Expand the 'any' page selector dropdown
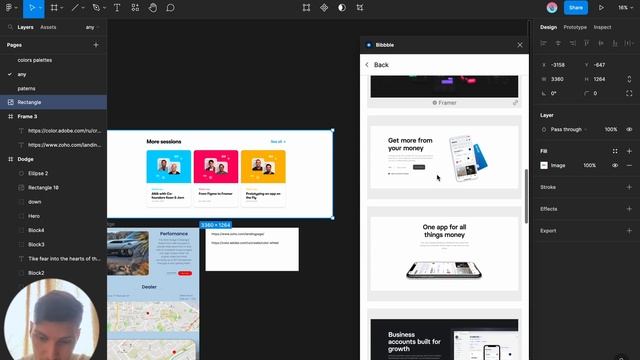The height and width of the screenshot is (360, 640). 92,27
